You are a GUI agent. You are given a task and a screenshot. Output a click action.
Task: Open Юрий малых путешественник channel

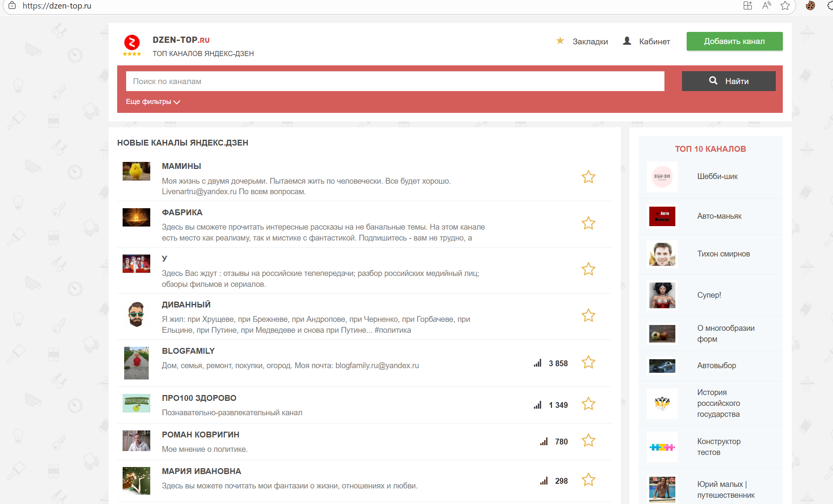726,490
